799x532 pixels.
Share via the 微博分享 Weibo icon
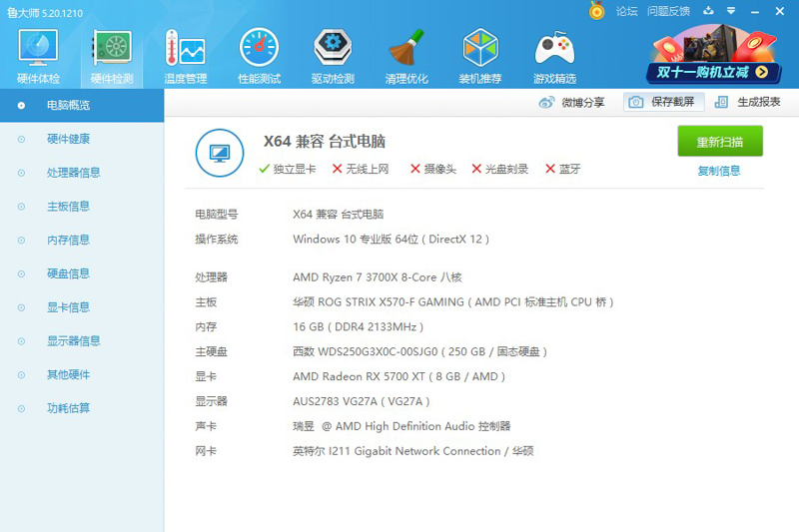click(571, 103)
